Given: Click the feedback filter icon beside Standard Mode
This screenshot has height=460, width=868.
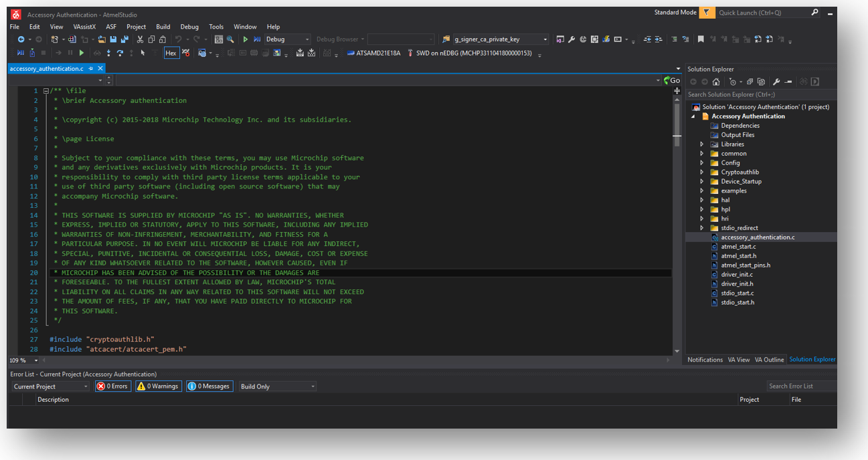Looking at the screenshot, I should pos(707,13).
